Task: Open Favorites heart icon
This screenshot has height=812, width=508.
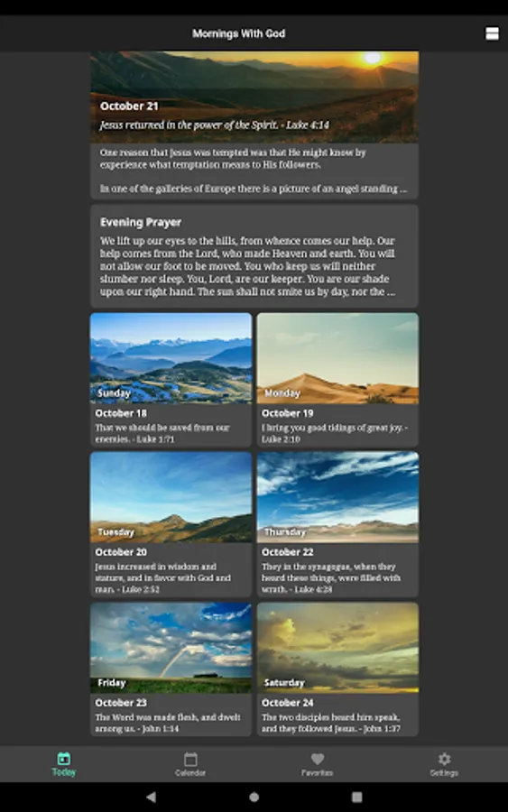Action: pyautogui.click(x=318, y=759)
